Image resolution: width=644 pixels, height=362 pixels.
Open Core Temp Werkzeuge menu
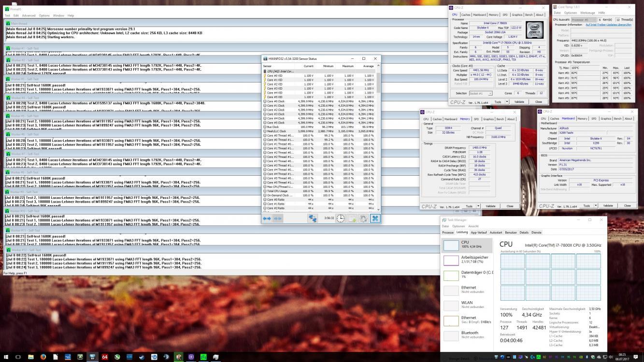pyautogui.click(x=587, y=13)
